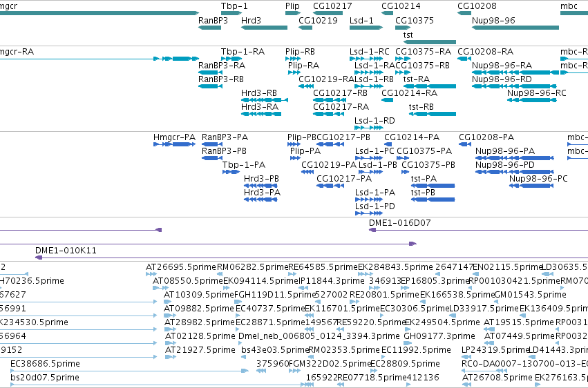Click protein Hmgcr-PA
588x388 pixels.
(x=174, y=144)
